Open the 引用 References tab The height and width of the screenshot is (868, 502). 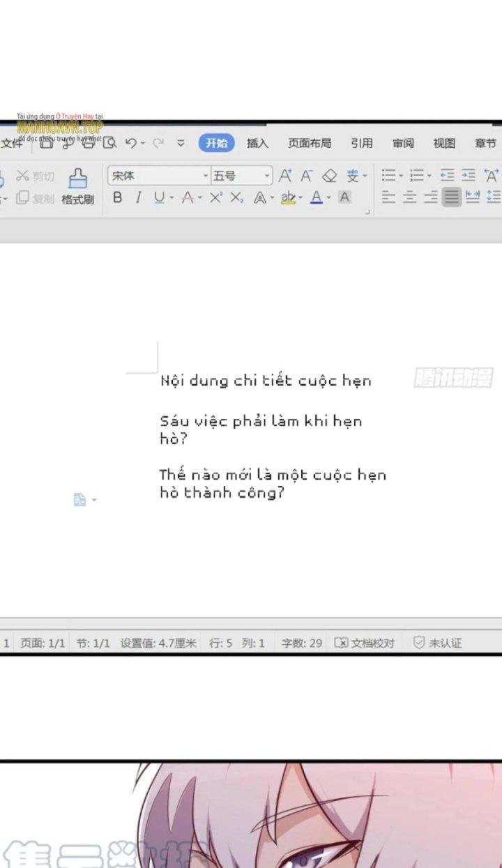[x=361, y=143]
